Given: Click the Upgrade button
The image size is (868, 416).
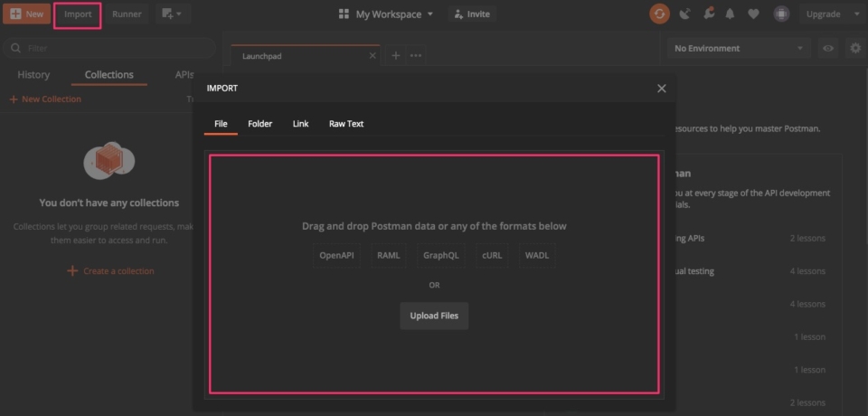Looking at the screenshot, I should tap(823, 14).
